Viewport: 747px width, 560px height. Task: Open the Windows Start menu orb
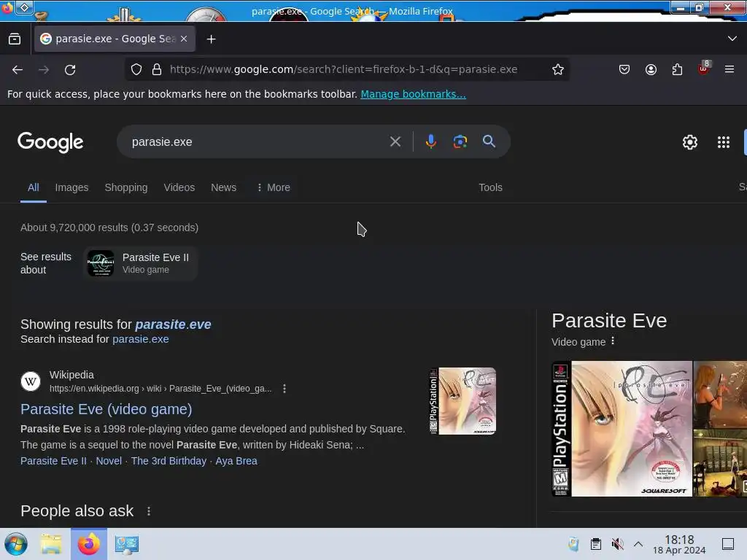coord(16,544)
